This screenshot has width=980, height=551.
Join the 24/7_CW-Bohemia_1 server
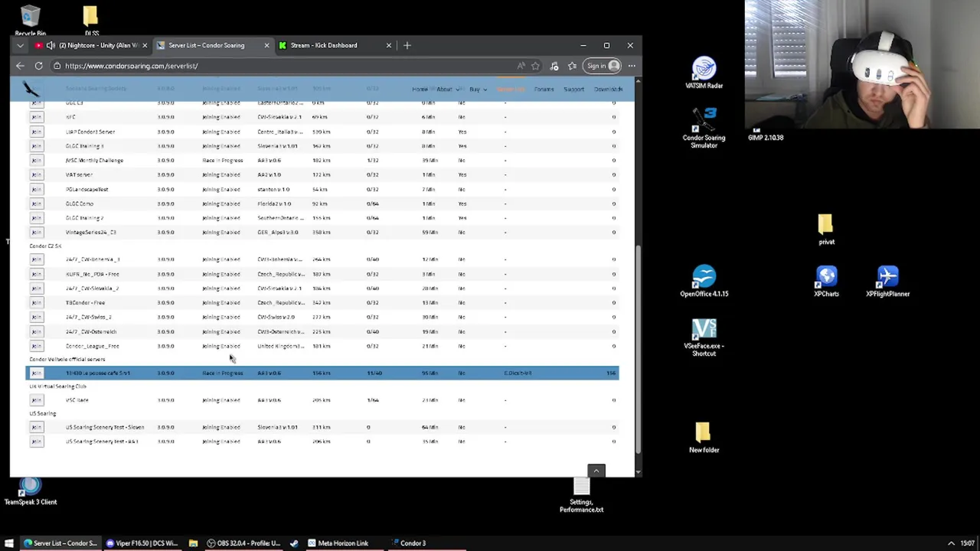tap(36, 259)
